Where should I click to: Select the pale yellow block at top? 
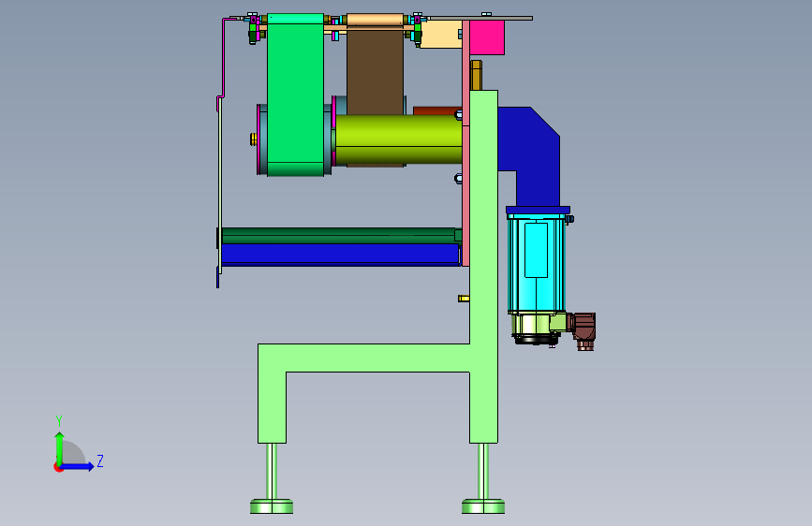(x=441, y=35)
